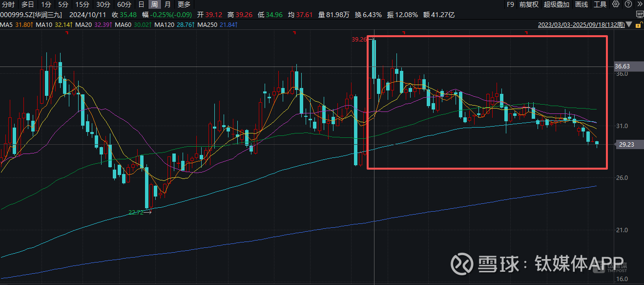
Task: Switch to 多日 multi-day view
Action: tap(28, 4)
